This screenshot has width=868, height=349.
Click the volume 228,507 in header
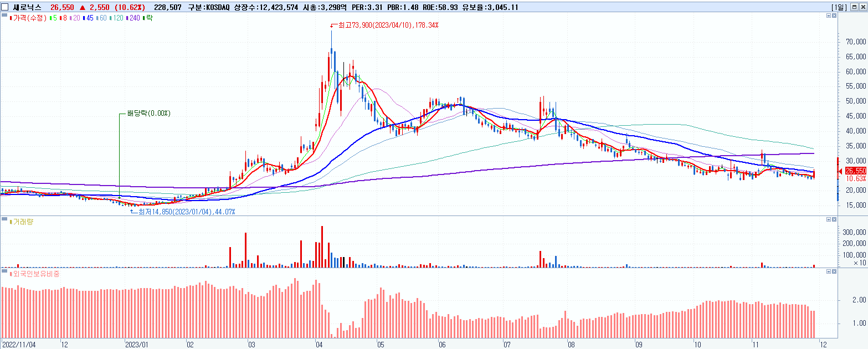[168, 7]
